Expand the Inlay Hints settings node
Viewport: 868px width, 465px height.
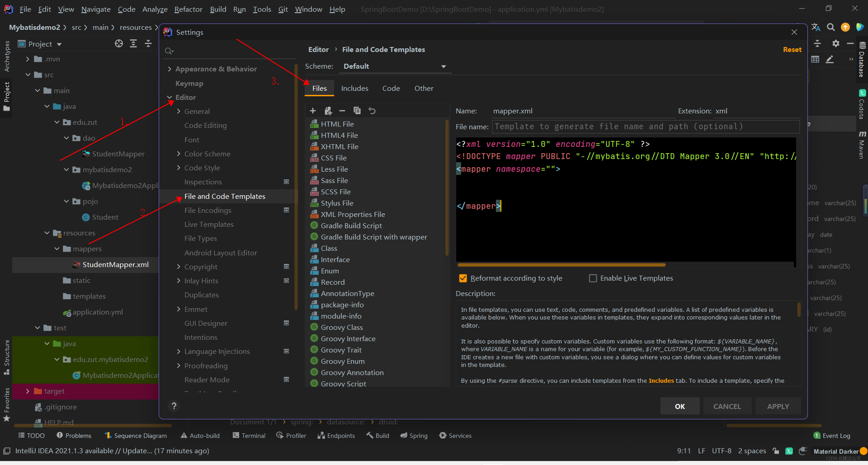[179, 281]
